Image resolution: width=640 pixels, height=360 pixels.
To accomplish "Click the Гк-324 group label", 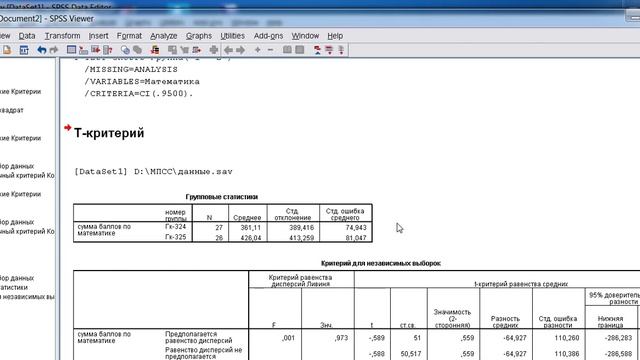I will click(176, 227).
